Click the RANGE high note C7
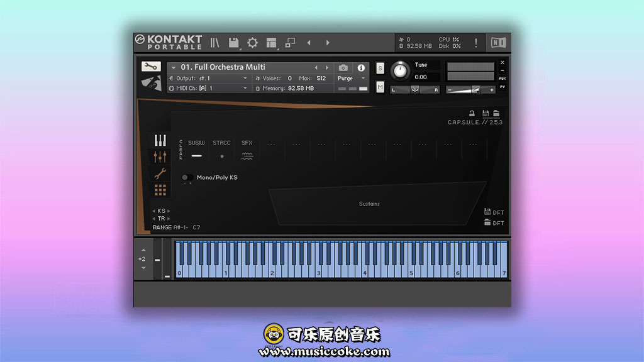Image resolution: width=644 pixels, height=362 pixels. click(196, 228)
